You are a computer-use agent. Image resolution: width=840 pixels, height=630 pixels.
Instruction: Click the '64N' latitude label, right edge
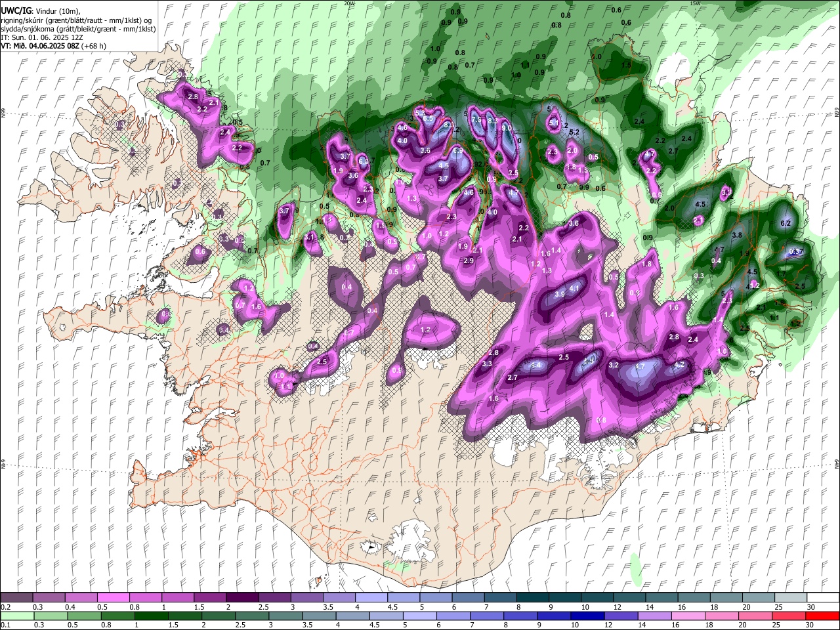coord(837,463)
